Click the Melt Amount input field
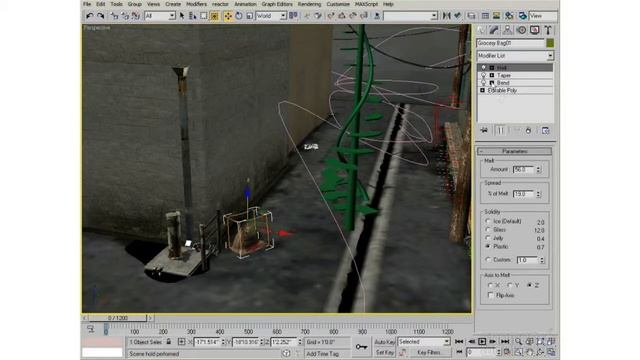640x360 pixels. pos(523,169)
